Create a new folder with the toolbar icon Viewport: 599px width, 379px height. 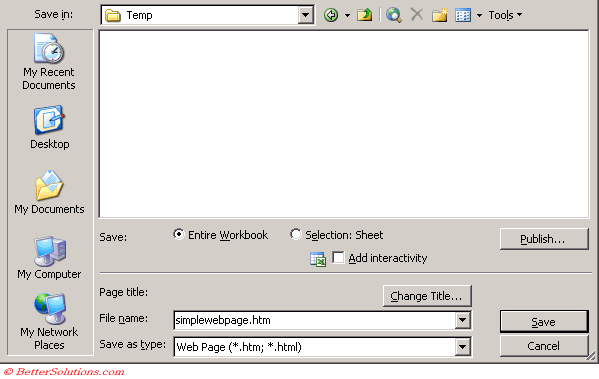(440, 15)
